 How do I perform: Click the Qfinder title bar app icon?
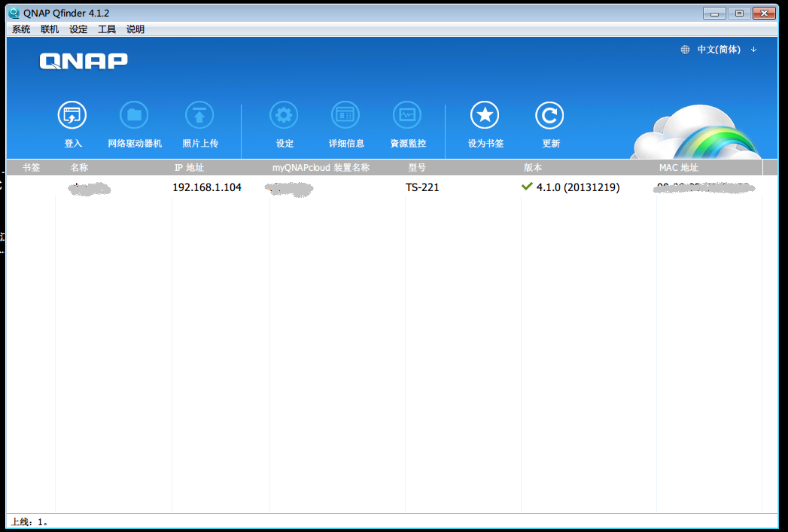pyautogui.click(x=14, y=13)
